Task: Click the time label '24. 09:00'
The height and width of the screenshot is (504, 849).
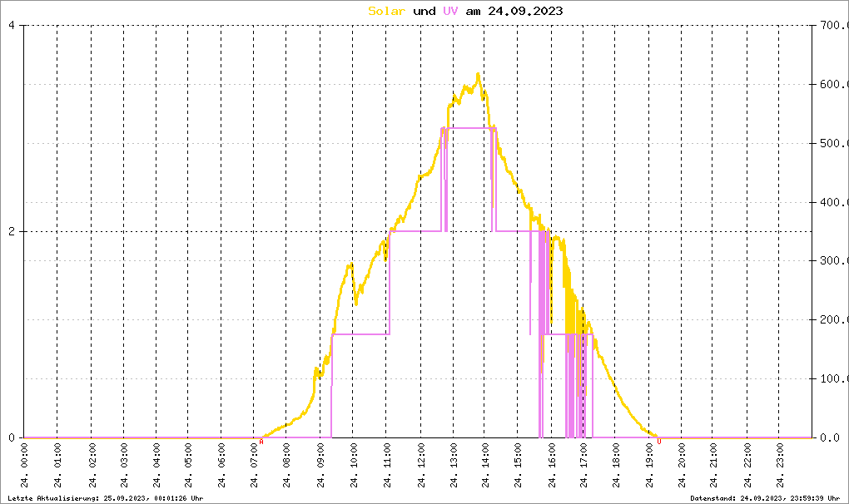Action: click(x=320, y=466)
